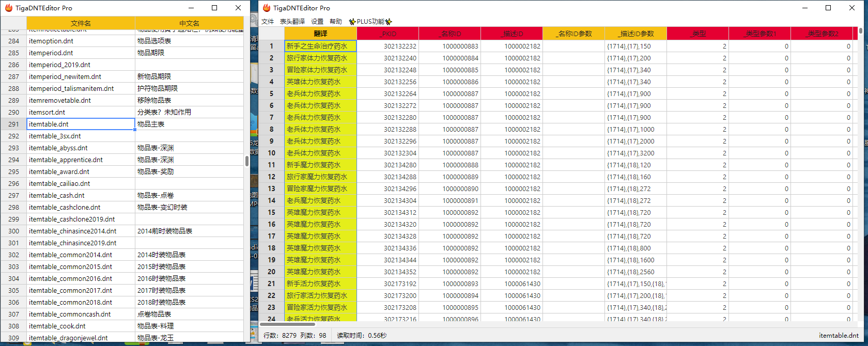Click the description parameter cell {1714},{17},3200
Image resolution: width=868 pixels, height=346 pixels.
[636, 153]
